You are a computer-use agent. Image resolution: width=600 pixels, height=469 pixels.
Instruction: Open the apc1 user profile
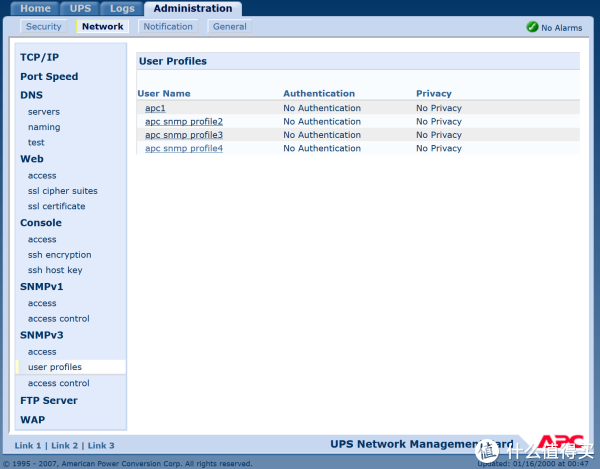155,108
